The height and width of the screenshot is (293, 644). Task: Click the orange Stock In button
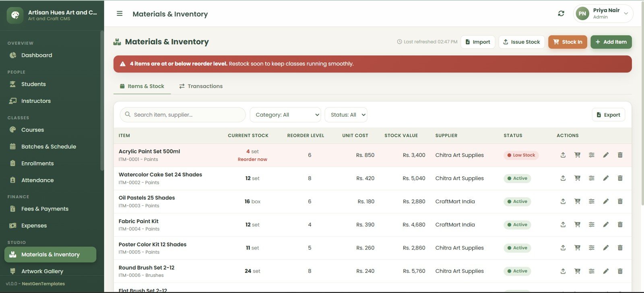click(x=568, y=42)
